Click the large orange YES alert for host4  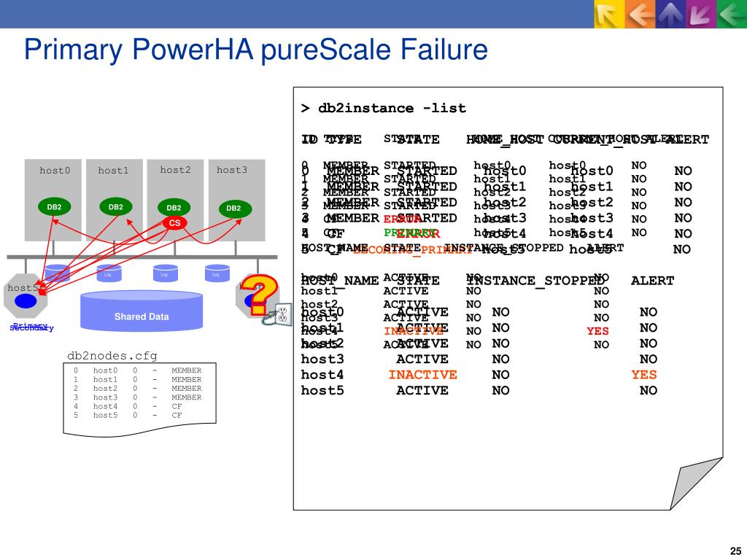[644, 375]
